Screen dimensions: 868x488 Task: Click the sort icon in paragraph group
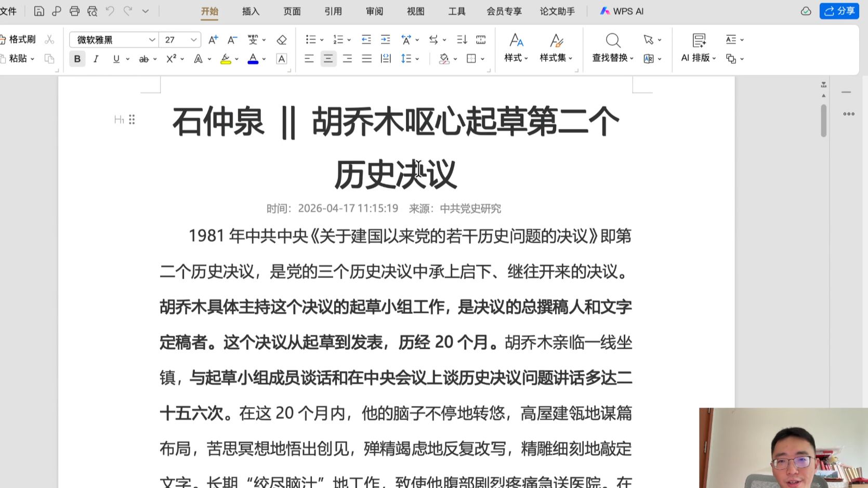tap(462, 39)
